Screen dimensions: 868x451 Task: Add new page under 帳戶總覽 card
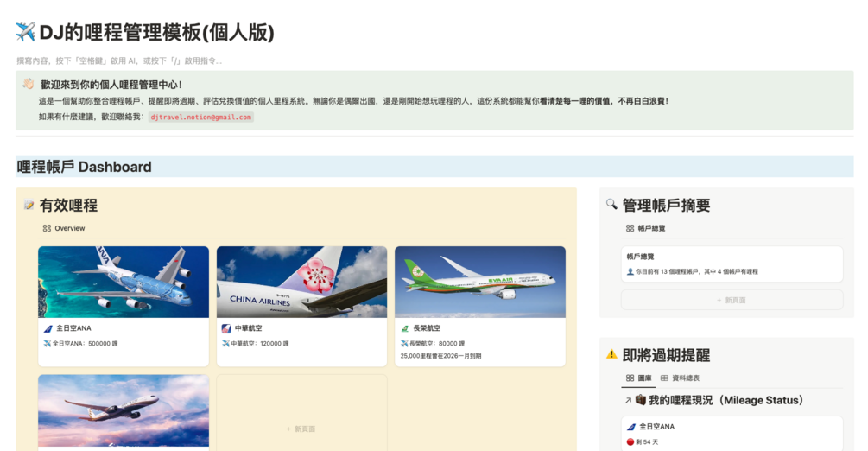click(732, 300)
